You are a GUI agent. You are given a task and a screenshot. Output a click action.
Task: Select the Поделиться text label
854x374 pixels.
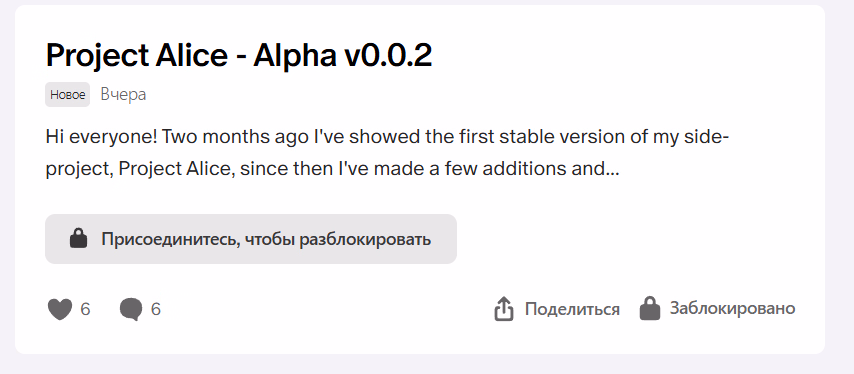(x=572, y=309)
